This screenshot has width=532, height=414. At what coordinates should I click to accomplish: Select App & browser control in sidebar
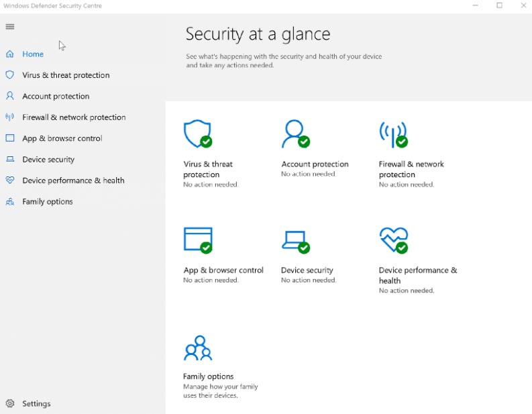[x=62, y=138]
